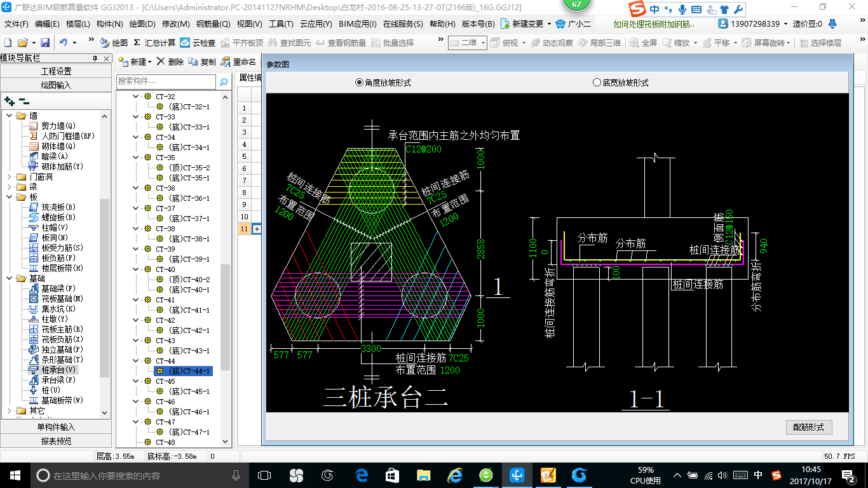The height and width of the screenshot is (488, 868).
Task: Click the 绘图输入 panel button
Action: click(x=56, y=85)
